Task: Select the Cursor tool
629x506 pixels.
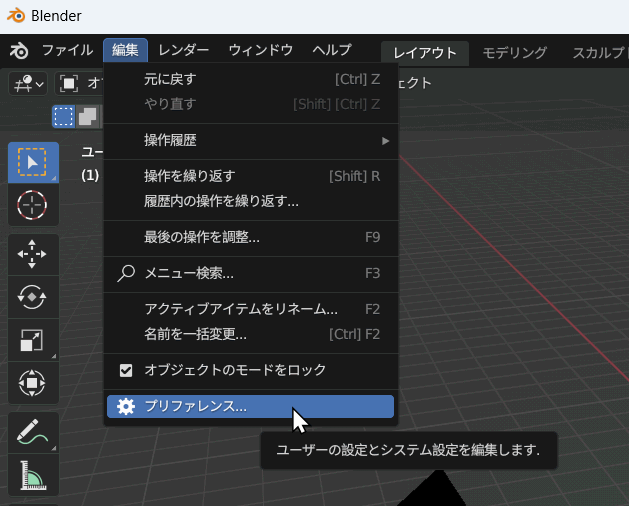Action: coord(33,205)
